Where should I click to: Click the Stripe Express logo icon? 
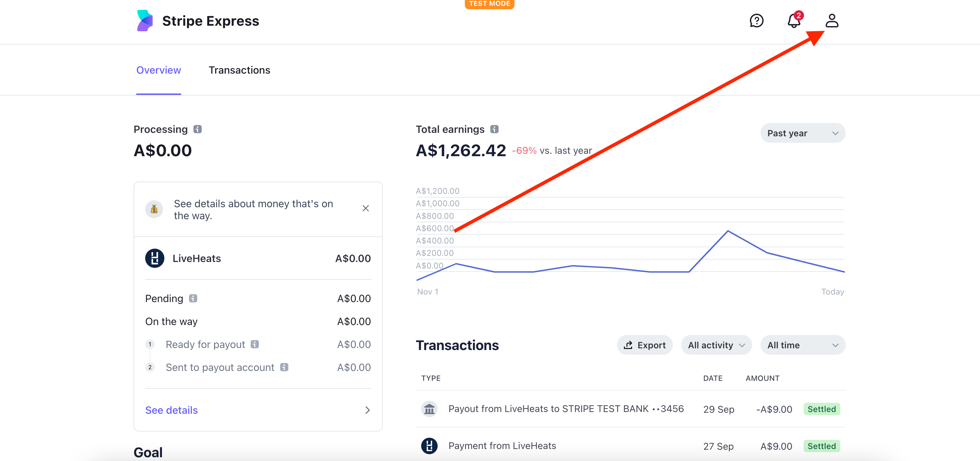(x=145, y=21)
